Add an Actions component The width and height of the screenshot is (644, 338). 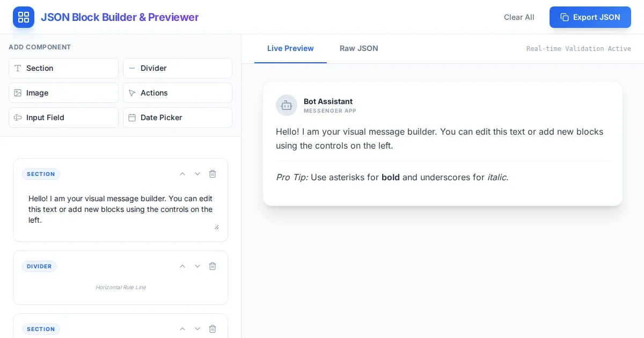click(178, 93)
